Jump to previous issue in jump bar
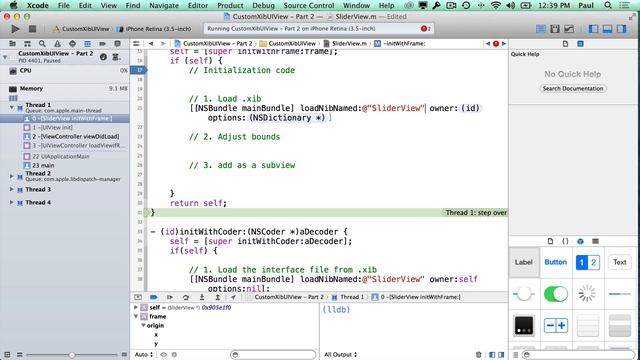This screenshot has width=640, height=360. pyautogui.click(x=488, y=44)
